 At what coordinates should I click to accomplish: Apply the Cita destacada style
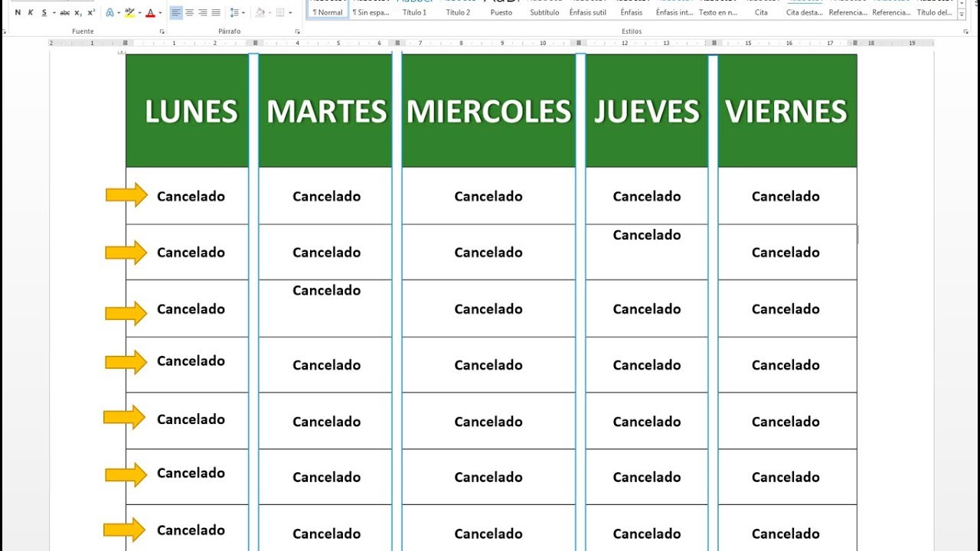click(x=805, y=9)
